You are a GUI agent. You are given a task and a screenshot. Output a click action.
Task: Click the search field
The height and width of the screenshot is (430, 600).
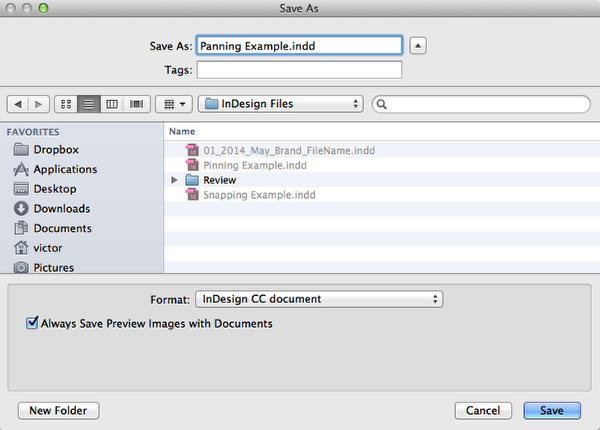point(481,104)
